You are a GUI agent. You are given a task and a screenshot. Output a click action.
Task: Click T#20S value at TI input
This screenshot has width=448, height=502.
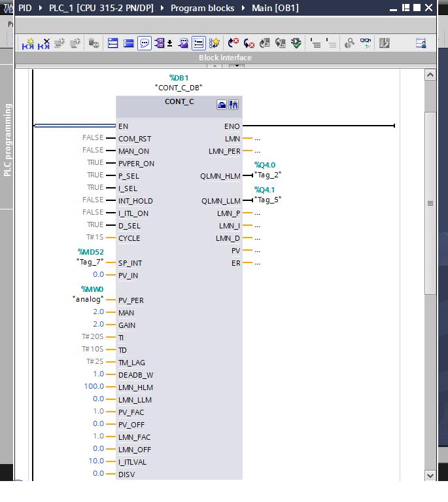[x=93, y=337]
